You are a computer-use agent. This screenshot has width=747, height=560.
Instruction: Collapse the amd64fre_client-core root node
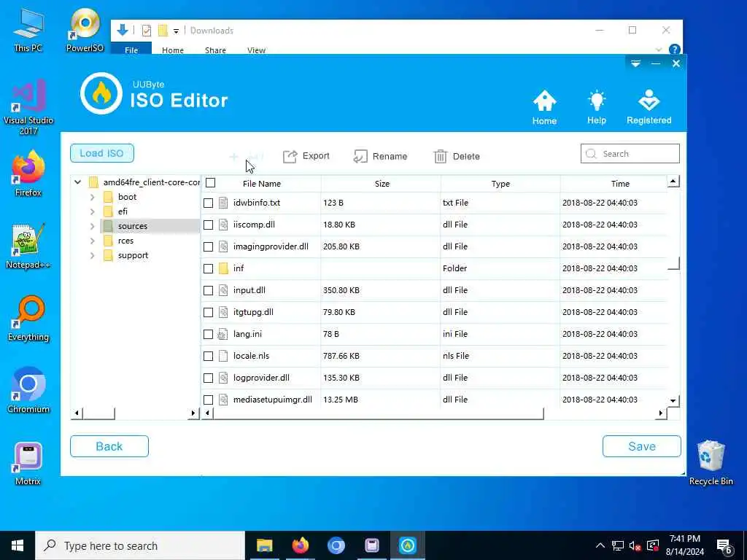tap(77, 182)
